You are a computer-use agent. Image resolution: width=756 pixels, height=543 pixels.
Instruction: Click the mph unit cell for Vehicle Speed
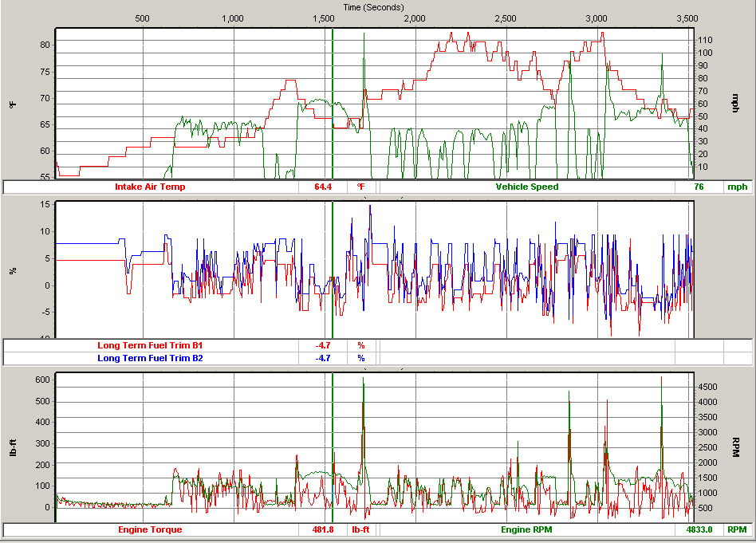(x=735, y=187)
